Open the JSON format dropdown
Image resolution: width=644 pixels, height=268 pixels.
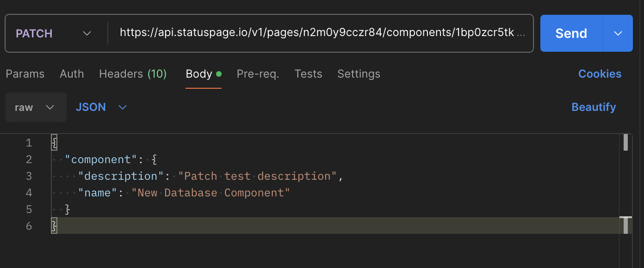click(x=101, y=107)
